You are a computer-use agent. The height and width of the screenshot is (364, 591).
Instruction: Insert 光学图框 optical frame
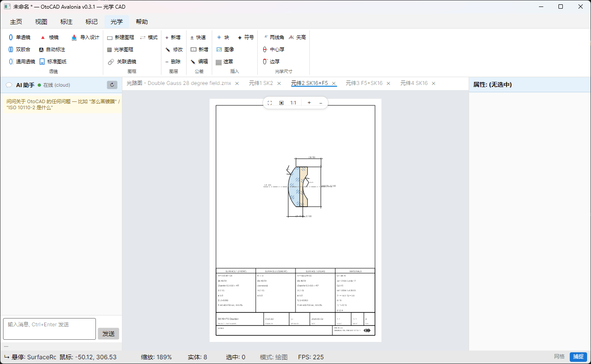(121, 49)
